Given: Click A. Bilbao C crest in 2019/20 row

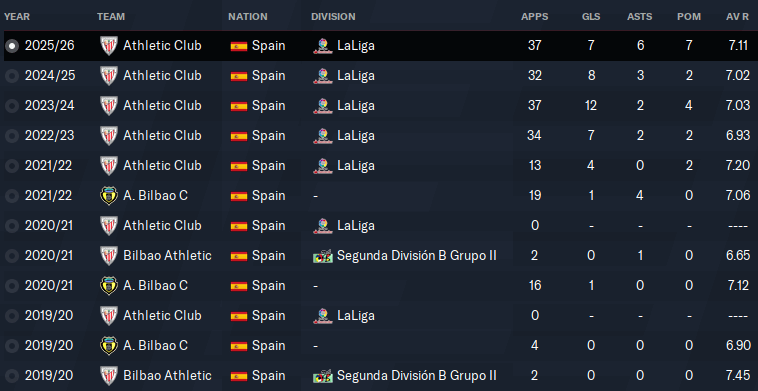Looking at the screenshot, I should (x=109, y=346).
